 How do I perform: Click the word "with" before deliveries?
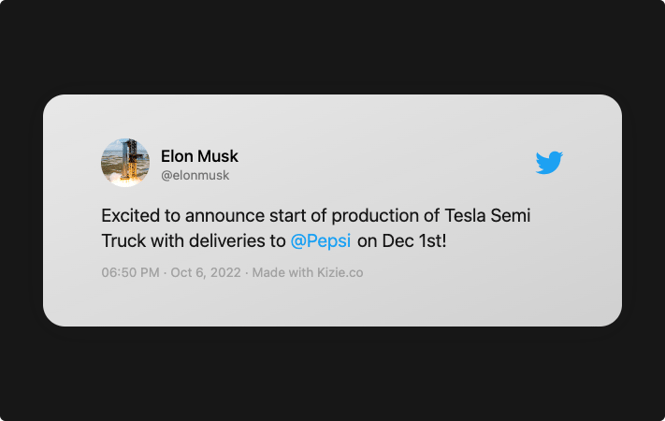coord(168,241)
